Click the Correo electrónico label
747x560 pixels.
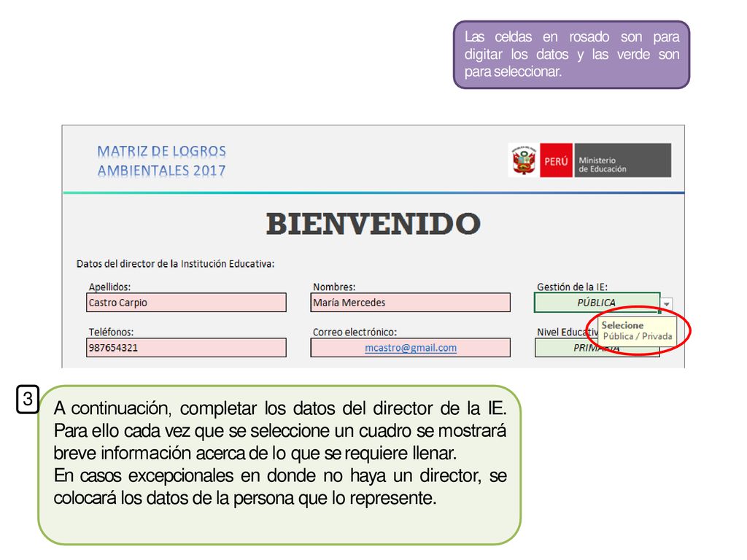pos(355,332)
